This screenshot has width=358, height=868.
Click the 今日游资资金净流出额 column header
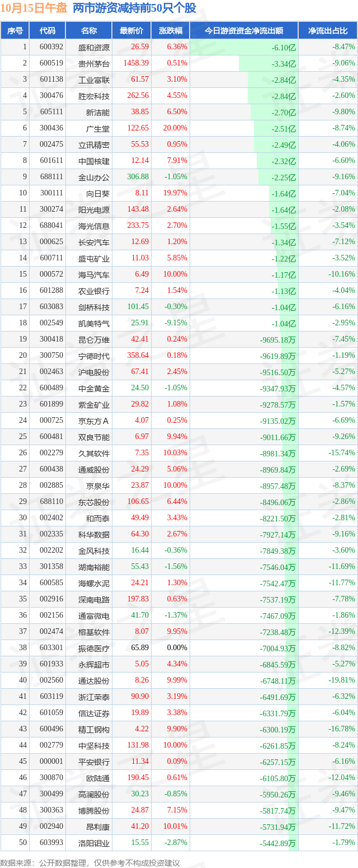pyautogui.click(x=244, y=30)
